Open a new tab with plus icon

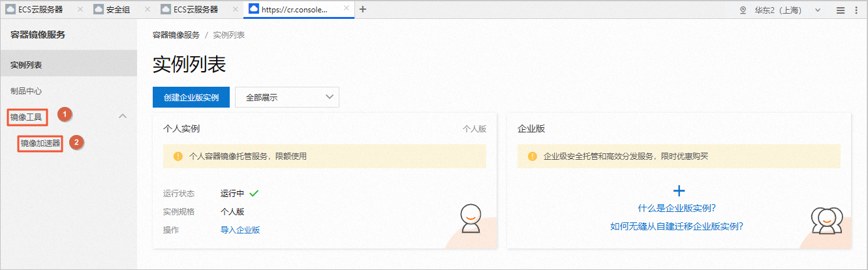click(x=363, y=9)
